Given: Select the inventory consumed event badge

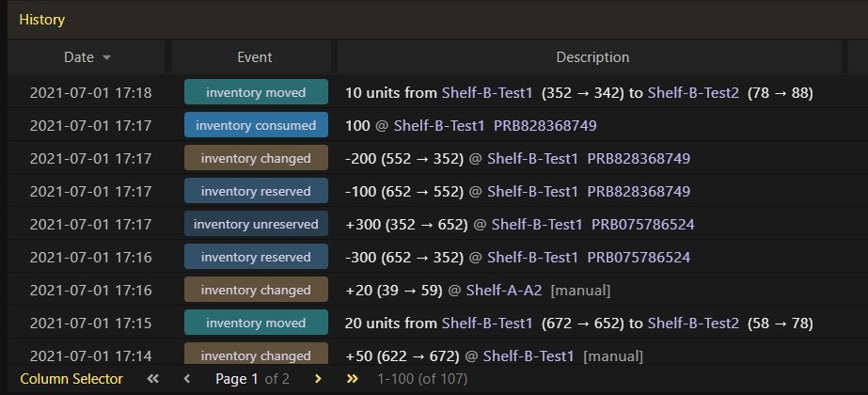Looking at the screenshot, I should [257, 125].
